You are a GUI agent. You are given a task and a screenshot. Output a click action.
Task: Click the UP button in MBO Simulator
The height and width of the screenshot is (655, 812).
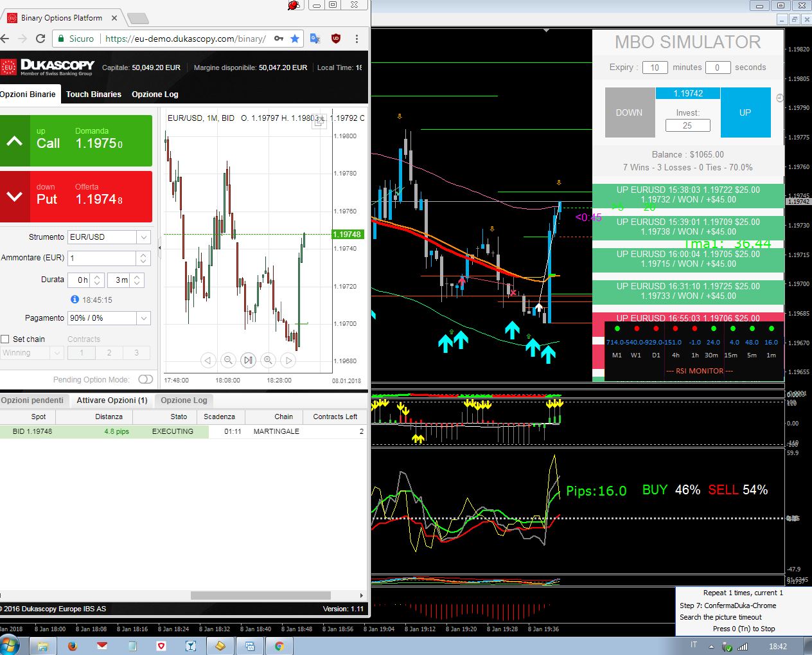click(745, 112)
